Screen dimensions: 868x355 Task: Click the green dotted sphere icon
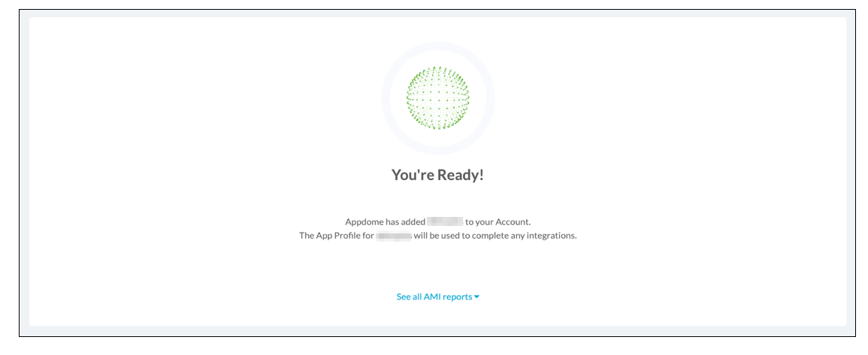(437, 98)
